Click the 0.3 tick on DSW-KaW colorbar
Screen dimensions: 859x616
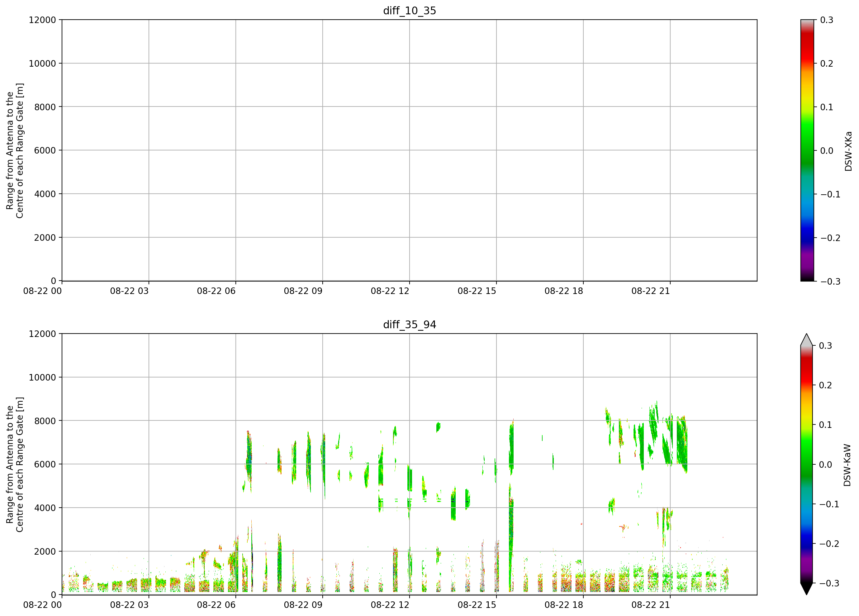pos(826,346)
